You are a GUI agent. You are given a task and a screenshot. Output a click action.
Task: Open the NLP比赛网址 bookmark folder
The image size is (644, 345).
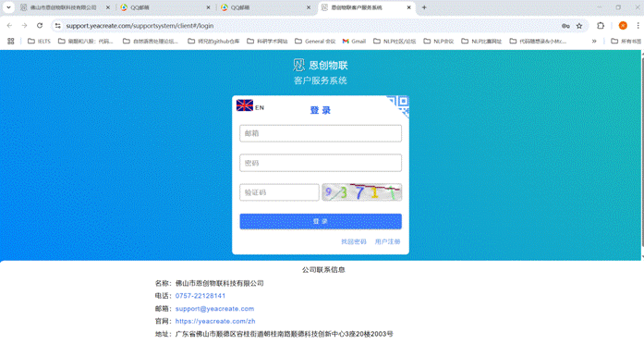(481, 41)
